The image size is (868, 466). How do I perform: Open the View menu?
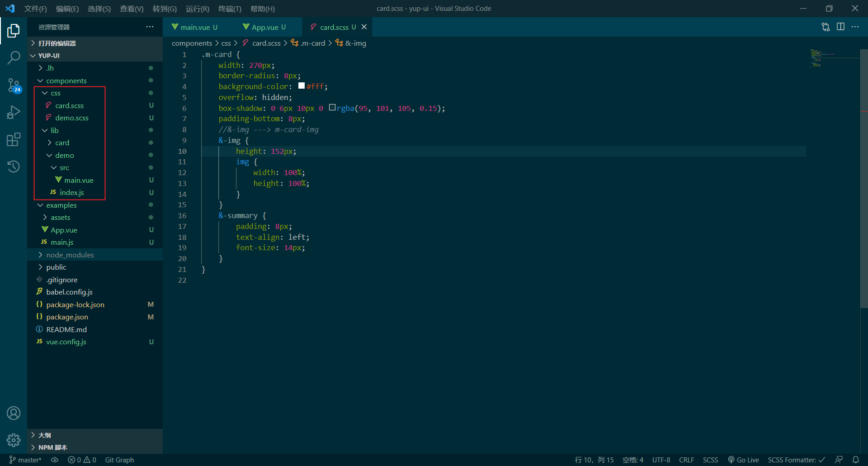pyautogui.click(x=132, y=9)
